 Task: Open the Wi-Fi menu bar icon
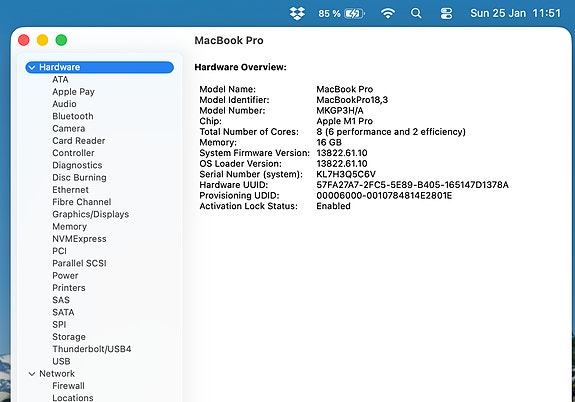pyautogui.click(x=388, y=14)
